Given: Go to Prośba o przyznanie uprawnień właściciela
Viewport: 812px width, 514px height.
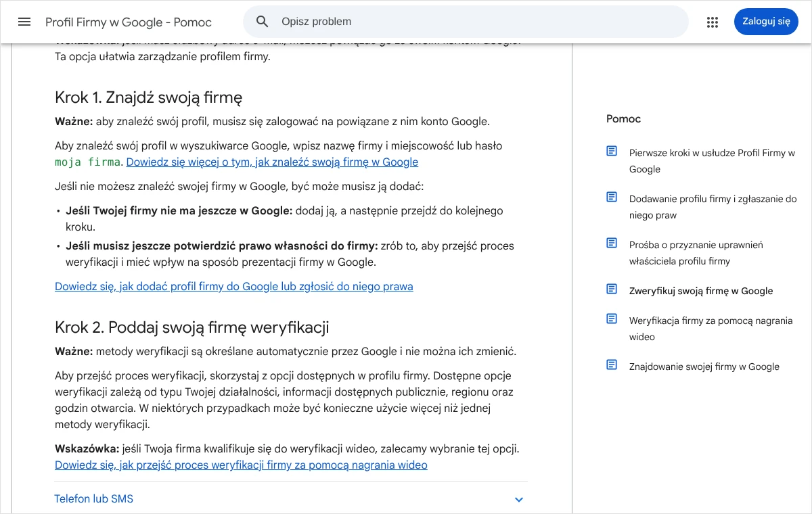Looking at the screenshot, I should click(696, 253).
